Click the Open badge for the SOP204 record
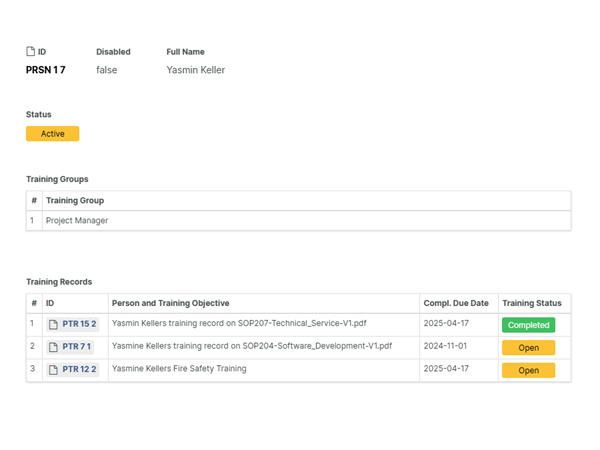 pyautogui.click(x=528, y=348)
